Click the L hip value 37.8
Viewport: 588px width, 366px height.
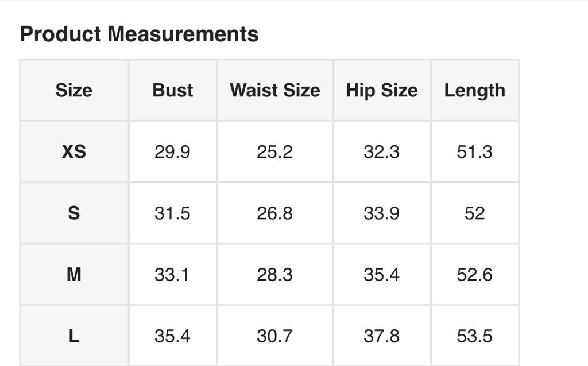(381, 336)
